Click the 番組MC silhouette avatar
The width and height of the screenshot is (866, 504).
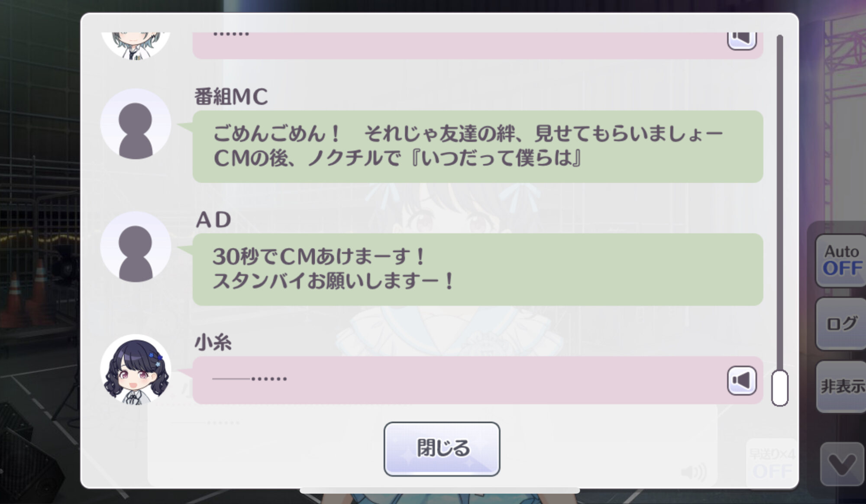(x=136, y=124)
